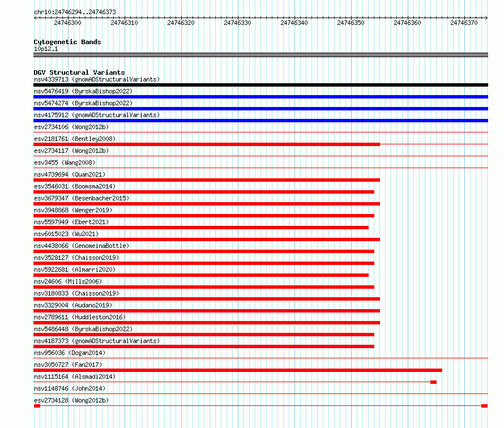Click the red bar under nsv6015023
Image resolution: width=504 pixels, height=428 pixels.
coord(207,239)
